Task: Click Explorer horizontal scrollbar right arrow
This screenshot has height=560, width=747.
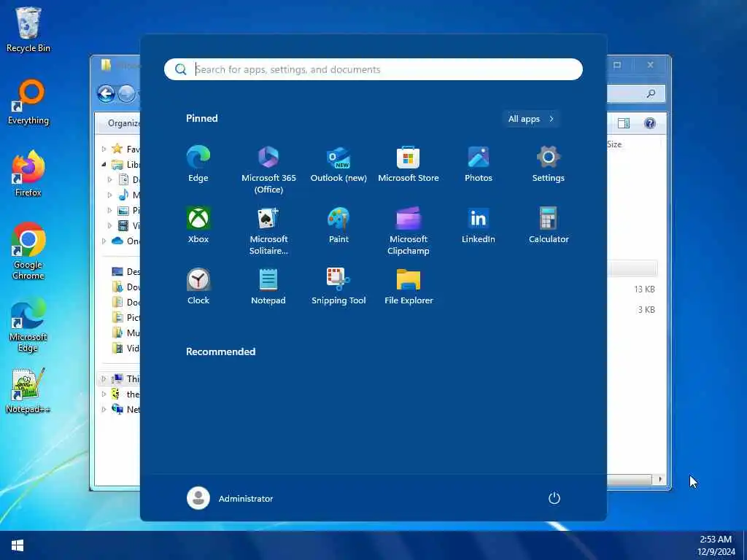Action: [x=659, y=479]
